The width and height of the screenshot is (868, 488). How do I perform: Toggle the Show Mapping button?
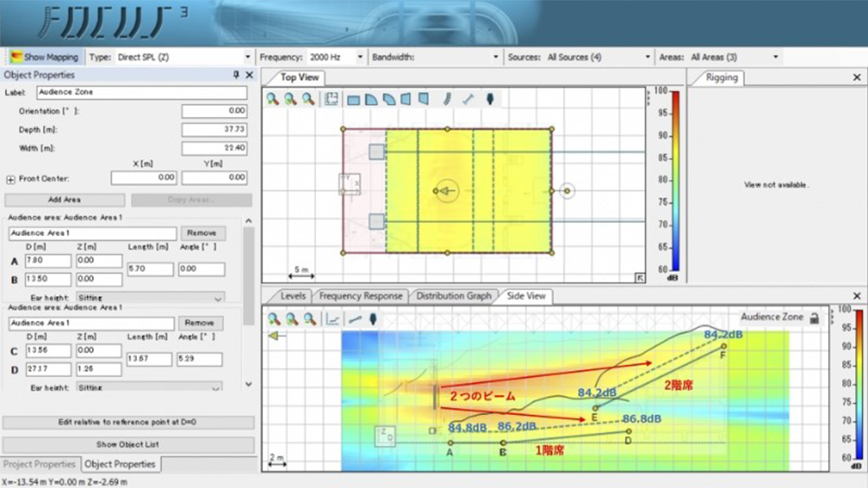click(x=43, y=56)
